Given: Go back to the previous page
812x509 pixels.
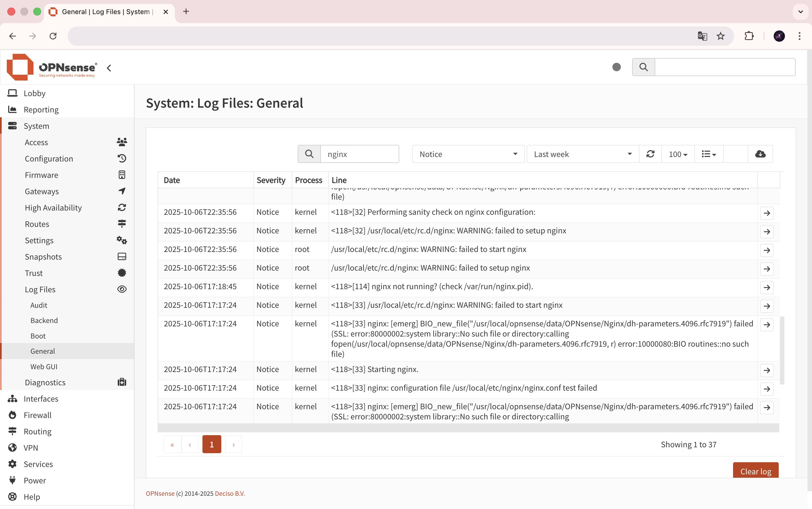Looking at the screenshot, I should (12, 36).
